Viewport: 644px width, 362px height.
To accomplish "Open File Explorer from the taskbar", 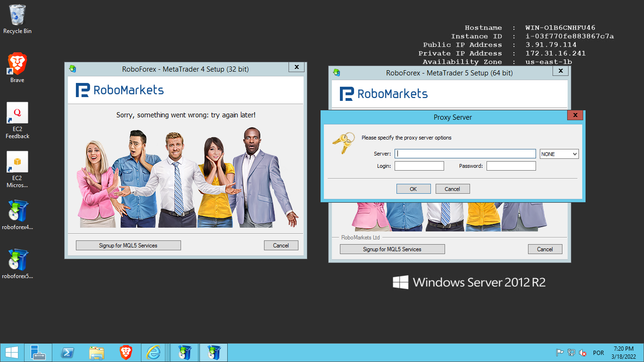I will click(97, 353).
